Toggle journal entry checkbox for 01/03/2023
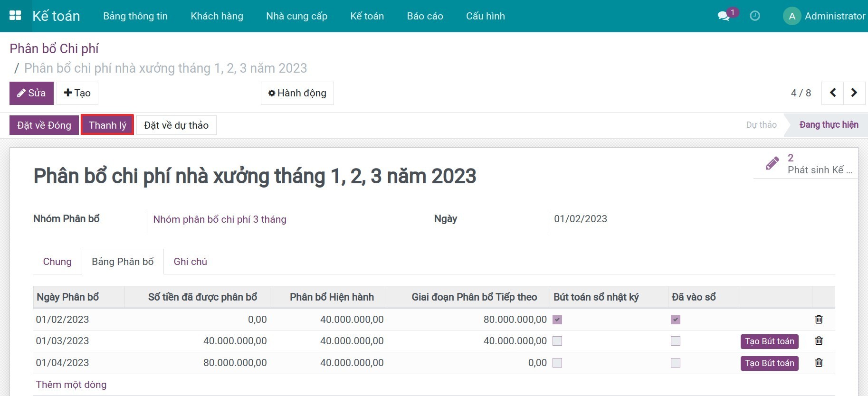Viewport: 868px width, 396px height. click(557, 341)
